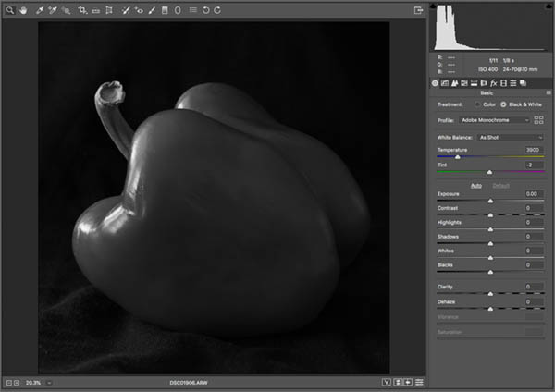Copy current settings to Before icon

[x=408, y=382]
